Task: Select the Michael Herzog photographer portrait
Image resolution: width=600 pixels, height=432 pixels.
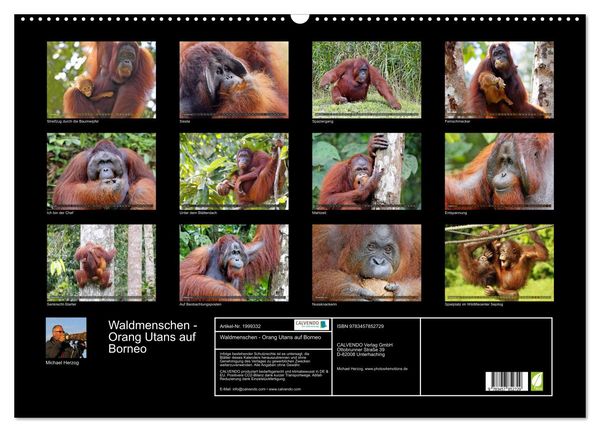Action: pyautogui.click(x=66, y=338)
